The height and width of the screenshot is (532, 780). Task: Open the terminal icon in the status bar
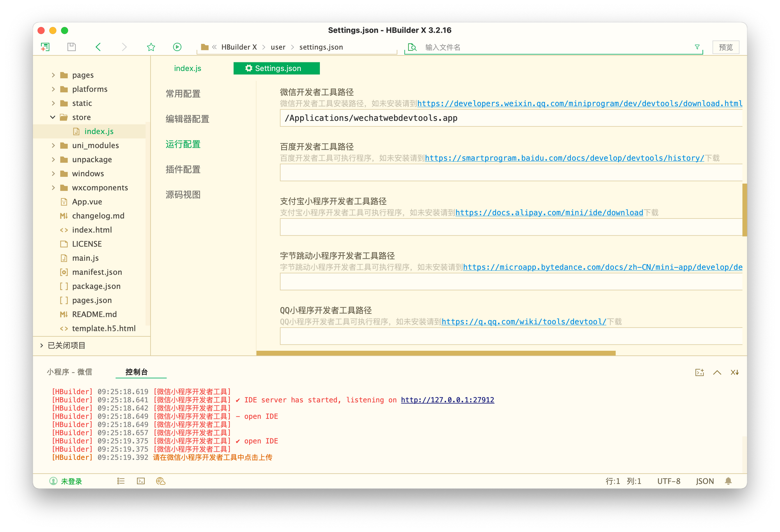tap(141, 481)
